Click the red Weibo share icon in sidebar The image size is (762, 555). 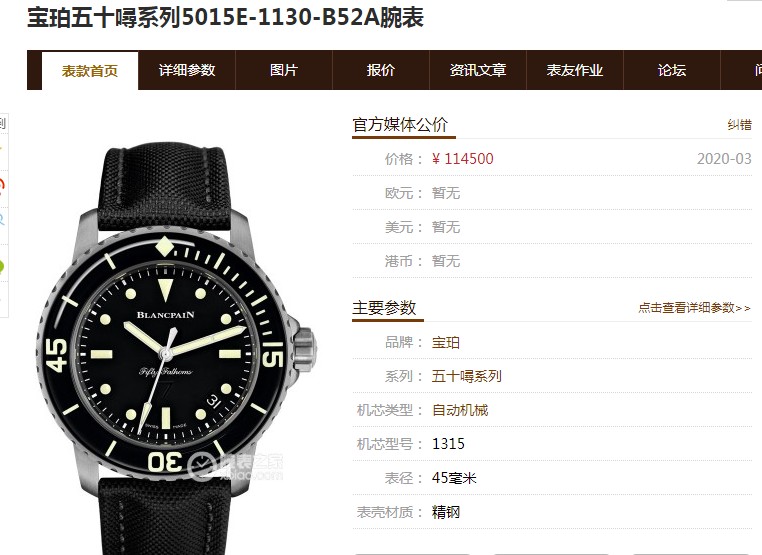(x=2, y=187)
